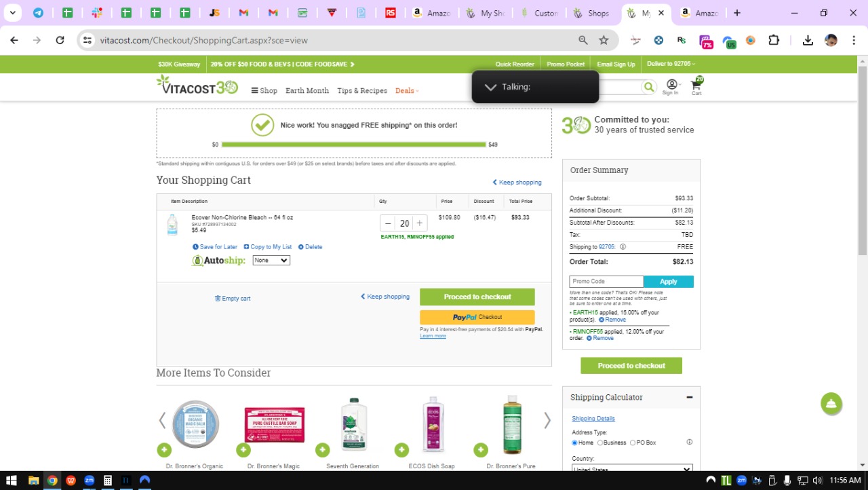Decrease Ecover bleach quantity with minus
Screen dimensions: 868x490
pos(388,223)
